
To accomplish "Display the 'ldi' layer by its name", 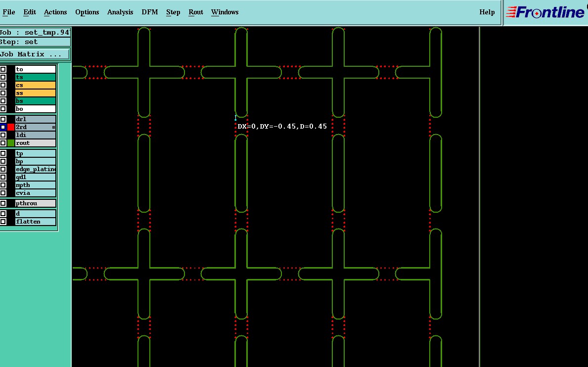I will click(x=35, y=135).
